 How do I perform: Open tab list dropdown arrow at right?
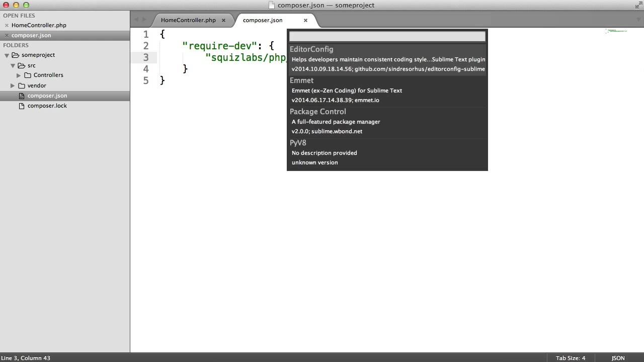point(638,20)
